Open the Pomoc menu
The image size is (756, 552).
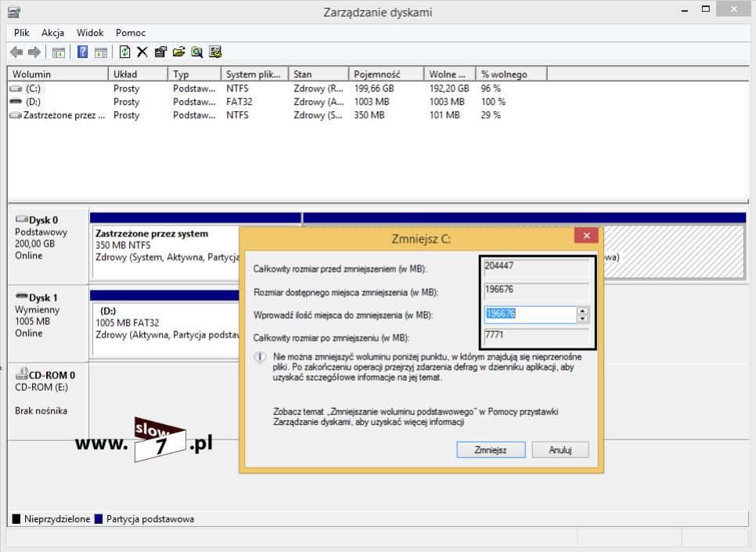(130, 33)
